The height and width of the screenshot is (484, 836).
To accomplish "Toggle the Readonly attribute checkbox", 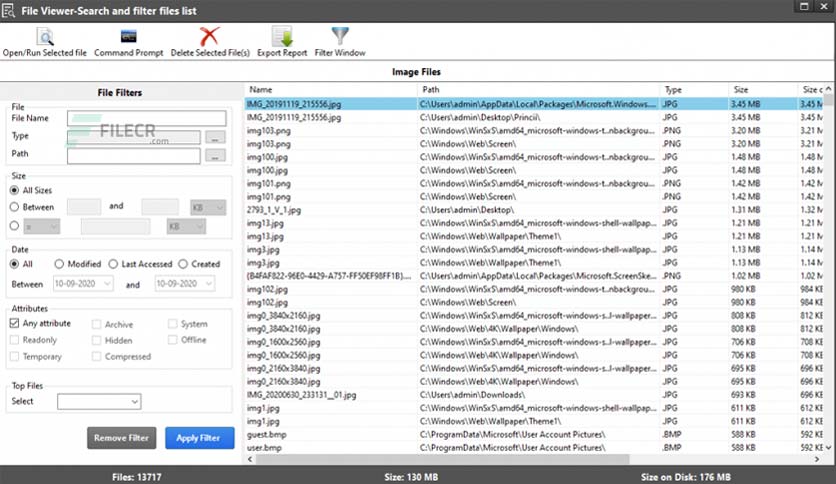I will point(14,340).
